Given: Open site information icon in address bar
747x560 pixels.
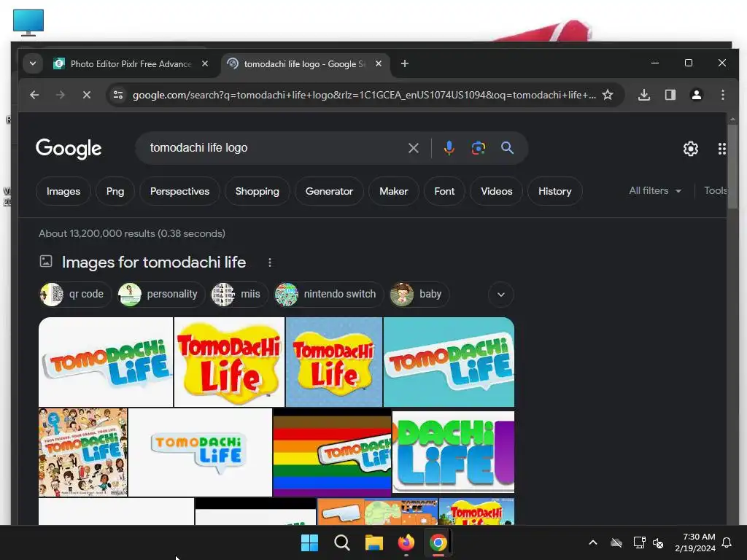Looking at the screenshot, I should click(x=118, y=95).
